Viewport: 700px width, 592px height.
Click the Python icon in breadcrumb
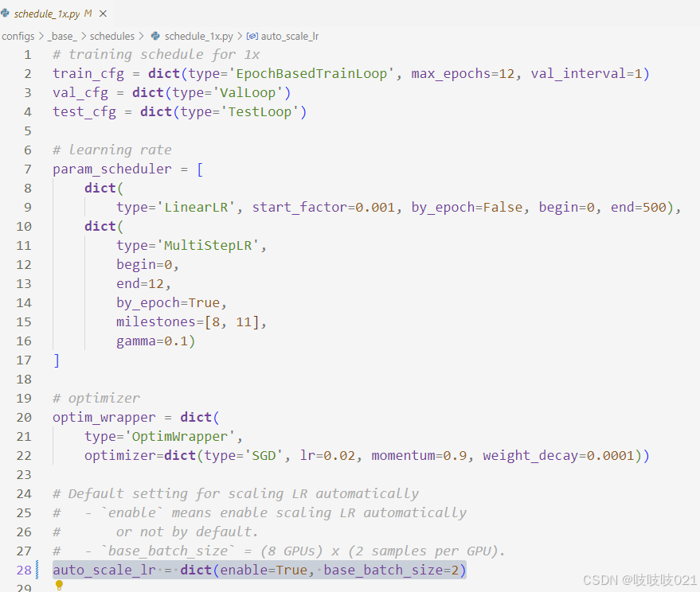[155, 36]
